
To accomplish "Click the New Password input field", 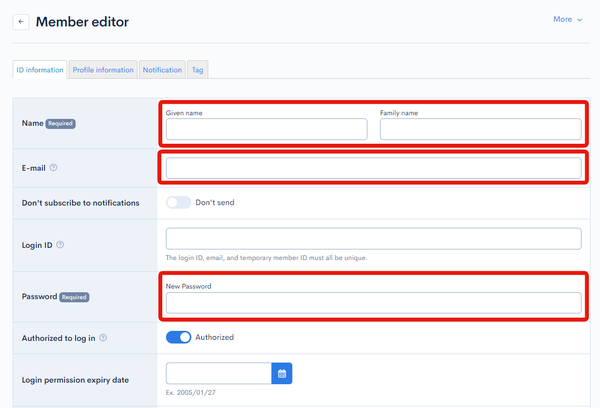I will coord(373,303).
